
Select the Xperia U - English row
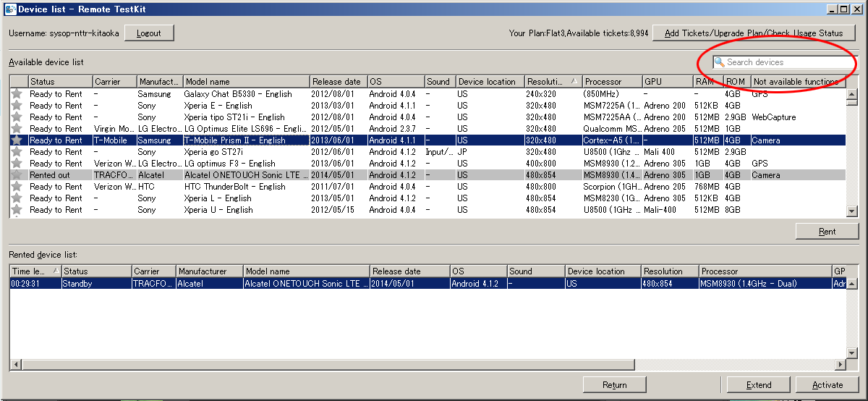pyautogui.click(x=427, y=209)
